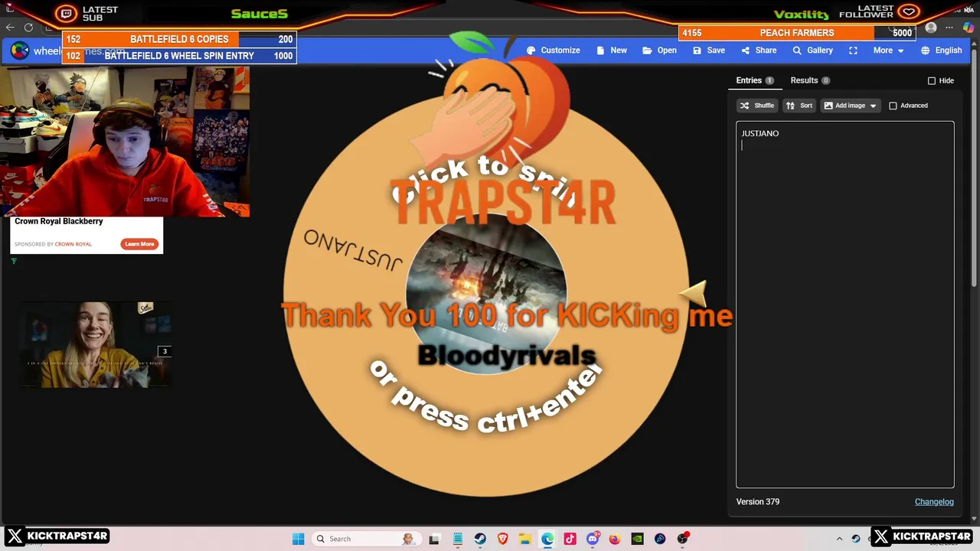Click inside the entries text box
The height and width of the screenshot is (551, 980).
point(845,305)
